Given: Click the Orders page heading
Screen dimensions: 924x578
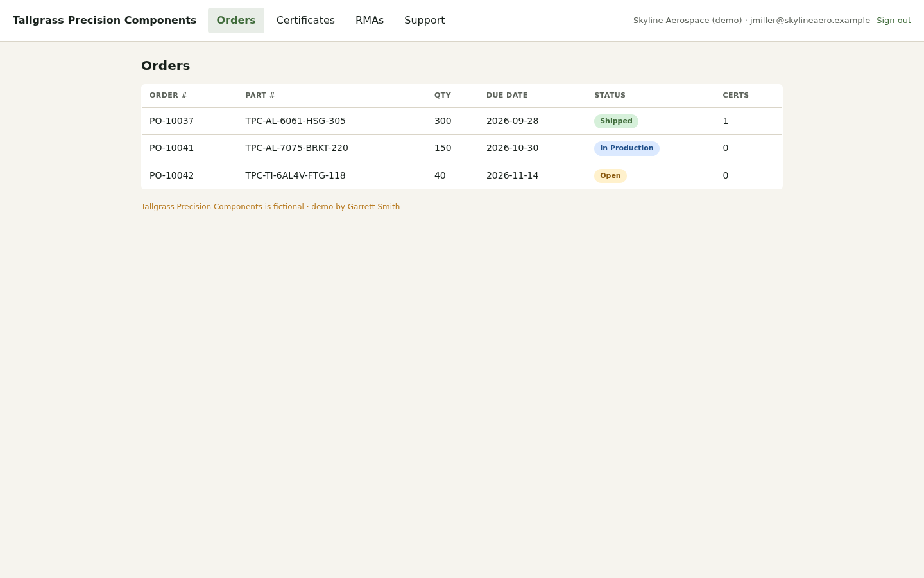Looking at the screenshot, I should tap(166, 66).
